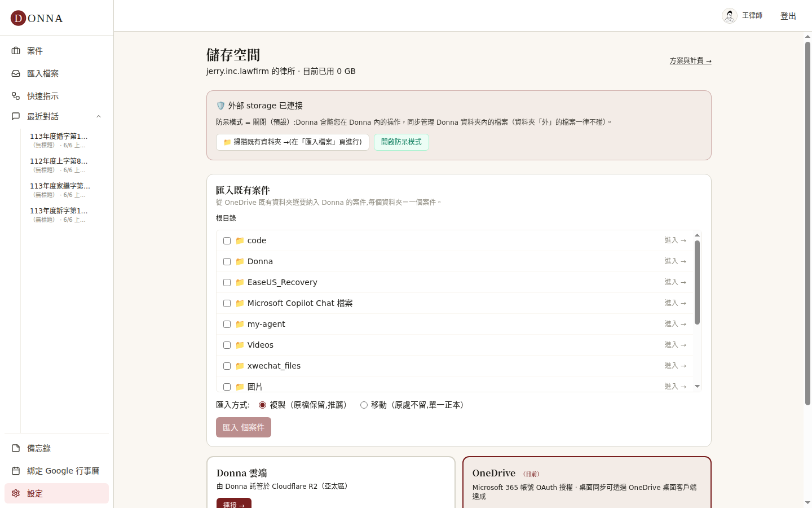The height and width of the screenshot is (508, 812).
Task: Open recent conversation 113年度家繼字第…
Action: (x=59, y=190)
